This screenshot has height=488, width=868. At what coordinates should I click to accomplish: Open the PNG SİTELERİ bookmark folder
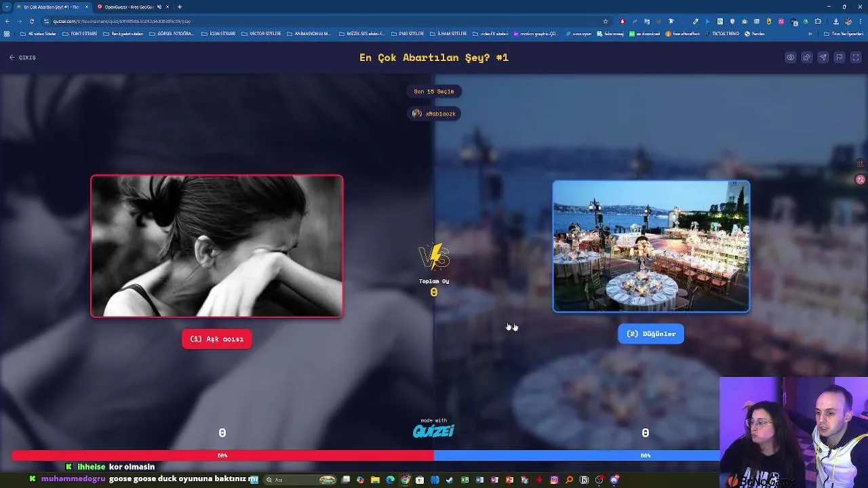[x=408, y=34]
